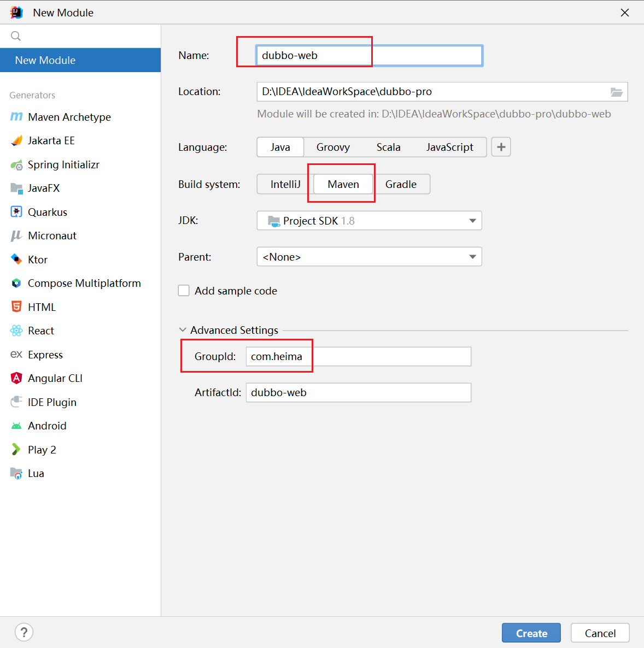Select Spring Initializr generator
The height and width of the screenshot is (648, 644).
(x=80, y=165)
